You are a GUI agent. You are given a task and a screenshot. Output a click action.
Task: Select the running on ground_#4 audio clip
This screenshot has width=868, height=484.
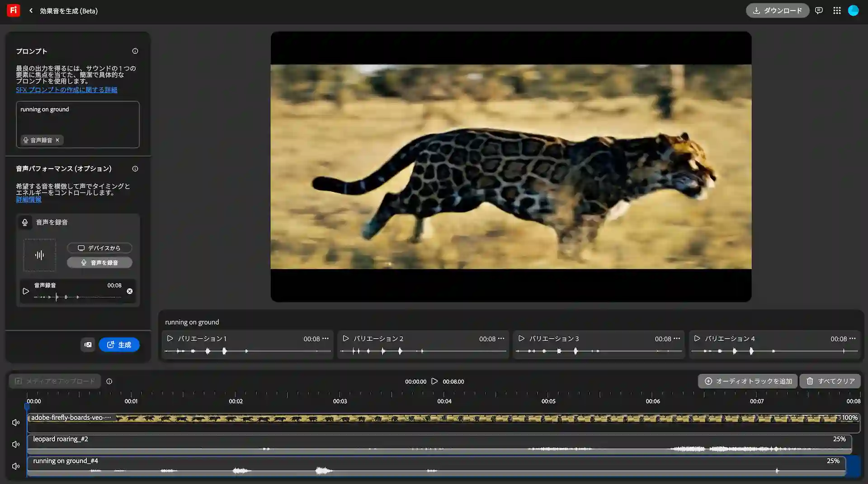436,466
